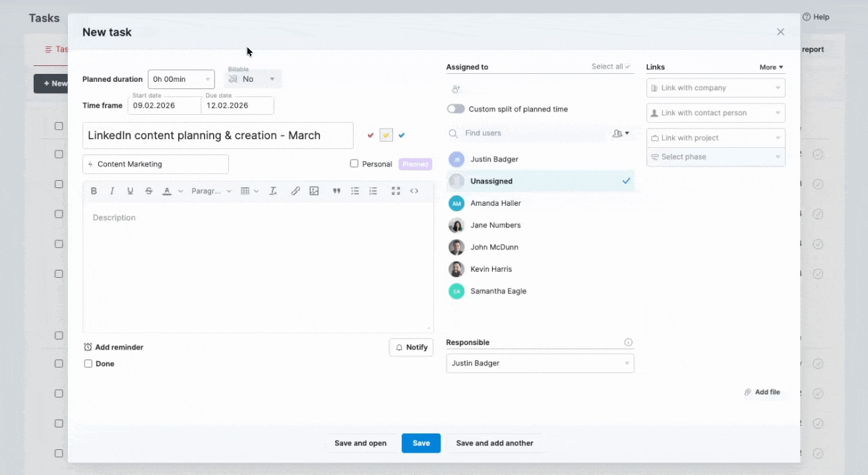Click the Due date field 12.02.2026
This screenshot has width=868, height=475.
(237, 106)
